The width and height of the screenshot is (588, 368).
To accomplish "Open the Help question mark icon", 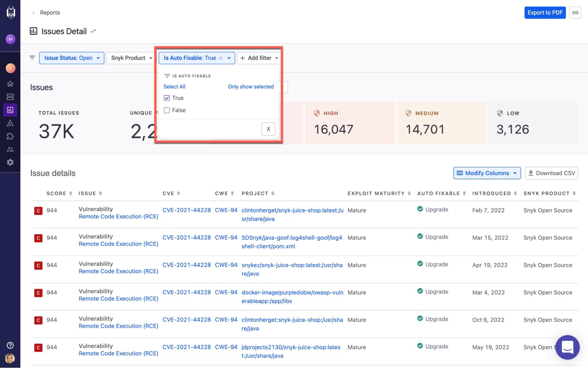I will click(10, 345).
